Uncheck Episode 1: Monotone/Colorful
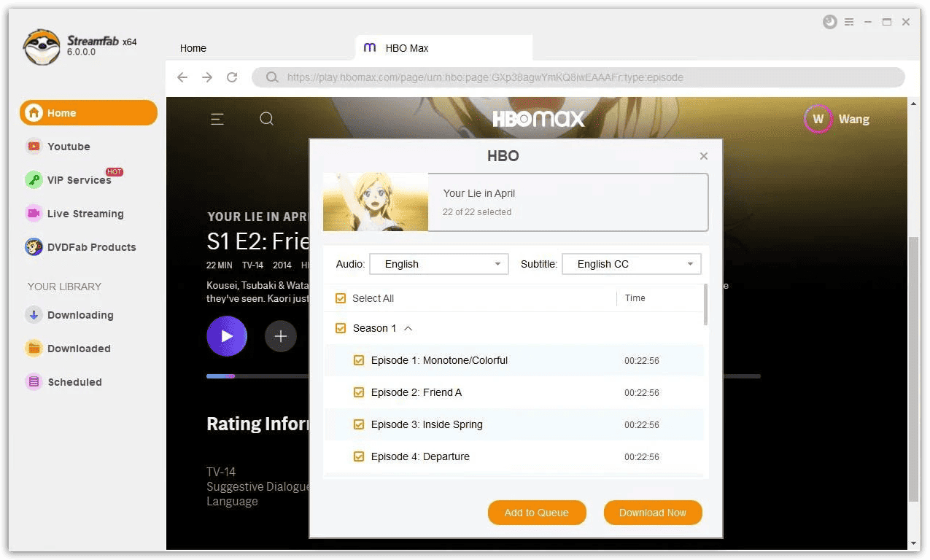The height and width of the screenshot is (560, 930). pyautogui.click(x=359, y=360)
